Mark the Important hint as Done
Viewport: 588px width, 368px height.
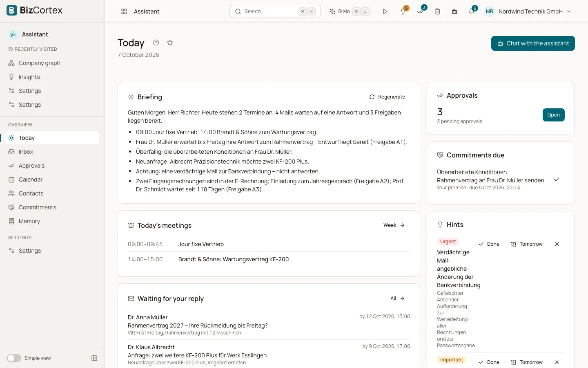point(489,362)
